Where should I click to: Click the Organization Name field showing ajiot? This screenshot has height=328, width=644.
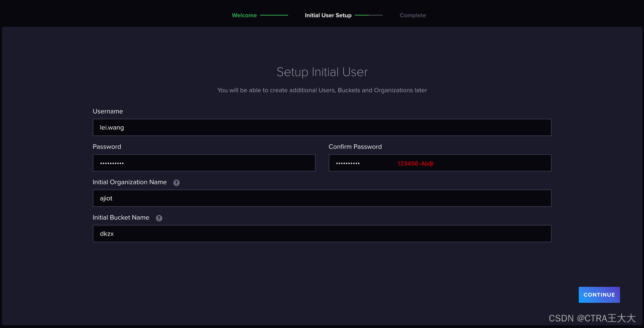point(322,198)
